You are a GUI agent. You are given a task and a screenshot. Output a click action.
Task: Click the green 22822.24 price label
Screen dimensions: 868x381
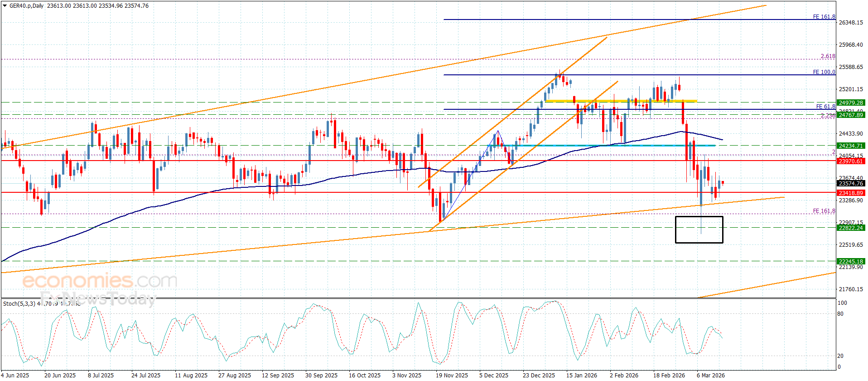click(850, 228)
